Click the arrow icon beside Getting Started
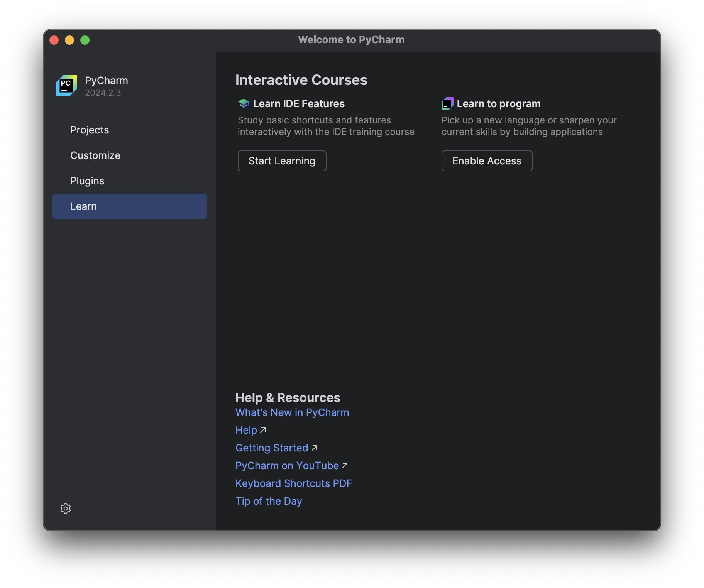Screen dimensions: 704x588 [315, 448]
